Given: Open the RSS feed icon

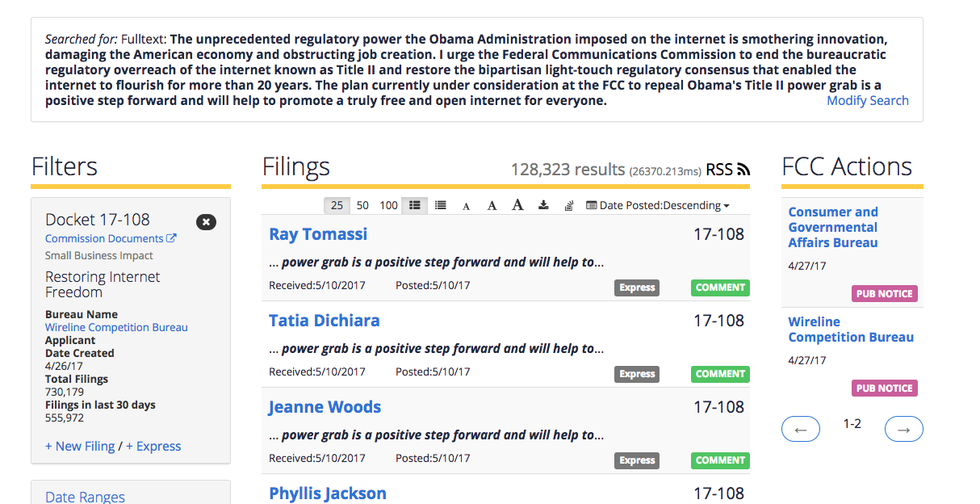Looking at the screenshot, I should (743, 170).
